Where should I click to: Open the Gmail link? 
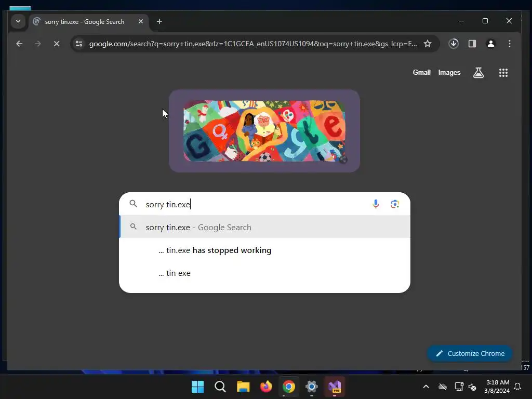click(421, 72)
